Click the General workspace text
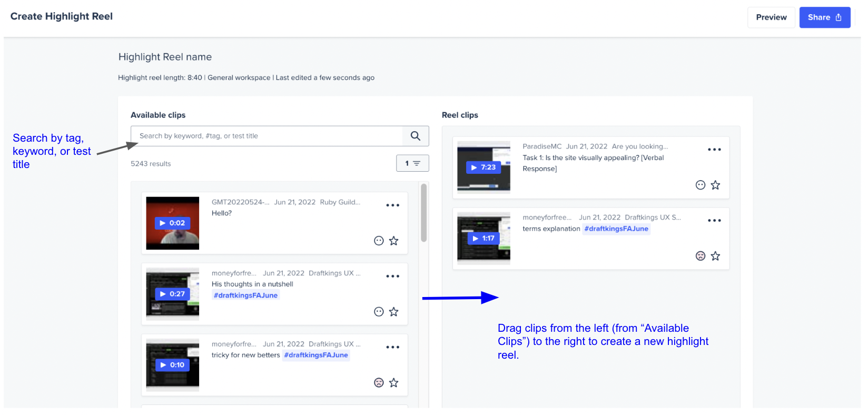Image resolution: width=868 pixels, height=415 pixels. pyautogui.click(x=239, y=77)
